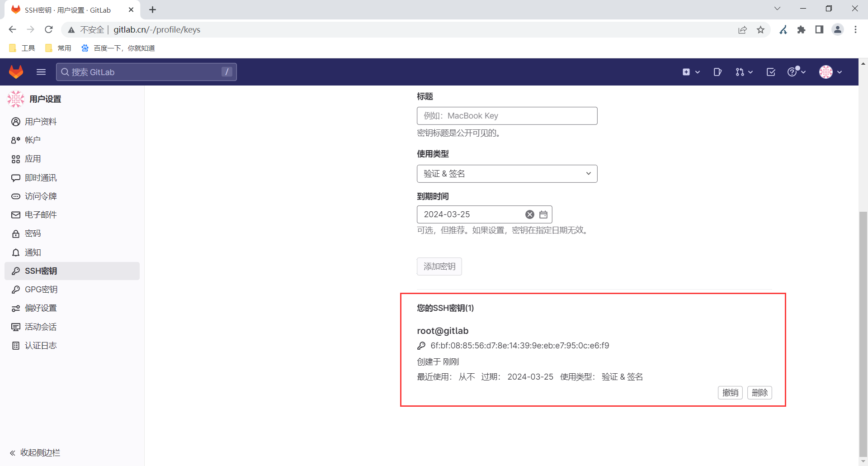Open the 常用 bookmarks folder
Viewport: 868px width, 466px height.
(x=58, y=48)
